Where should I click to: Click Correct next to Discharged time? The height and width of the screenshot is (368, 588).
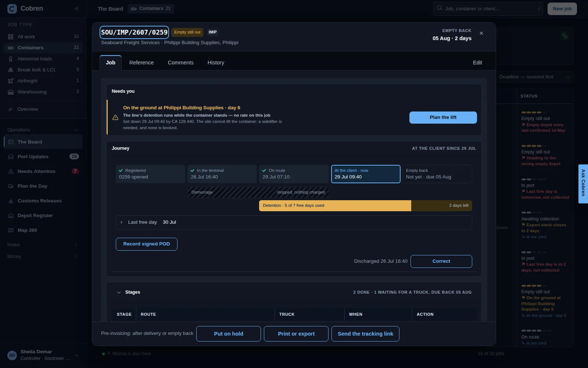[441, 261]
